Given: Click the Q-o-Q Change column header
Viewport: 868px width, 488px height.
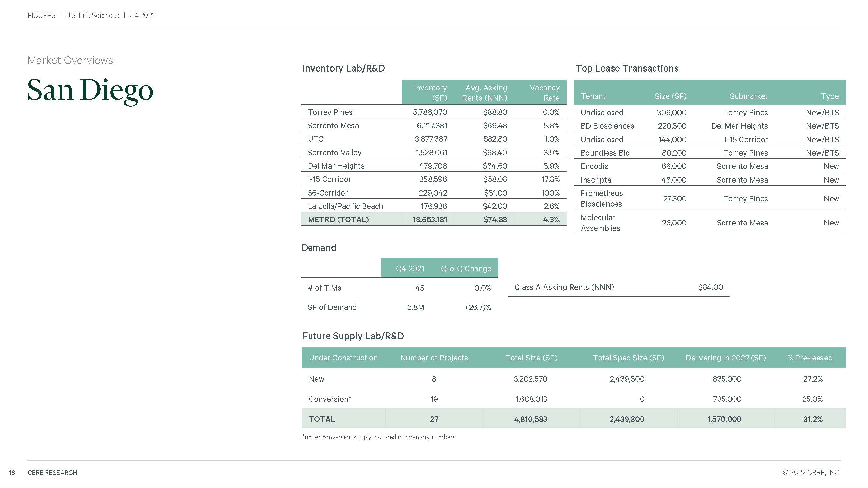Looking at the screenshot, I should click(466, 269).
